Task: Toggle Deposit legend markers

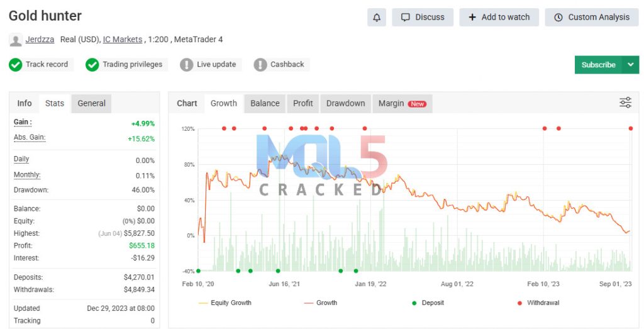Action: [428, 303]
